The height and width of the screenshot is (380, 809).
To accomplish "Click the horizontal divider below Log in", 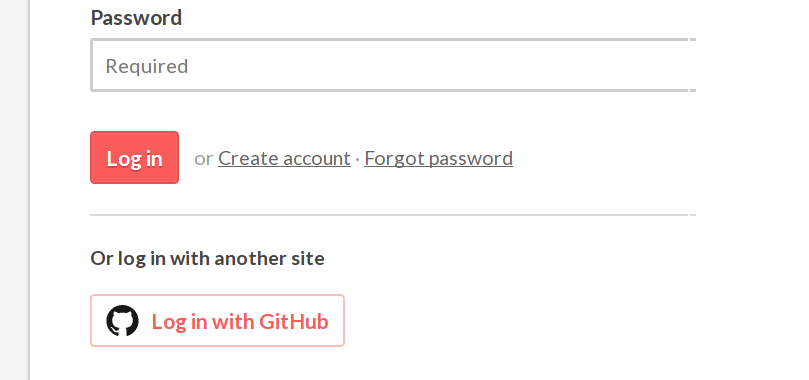I will pos(393,214).
